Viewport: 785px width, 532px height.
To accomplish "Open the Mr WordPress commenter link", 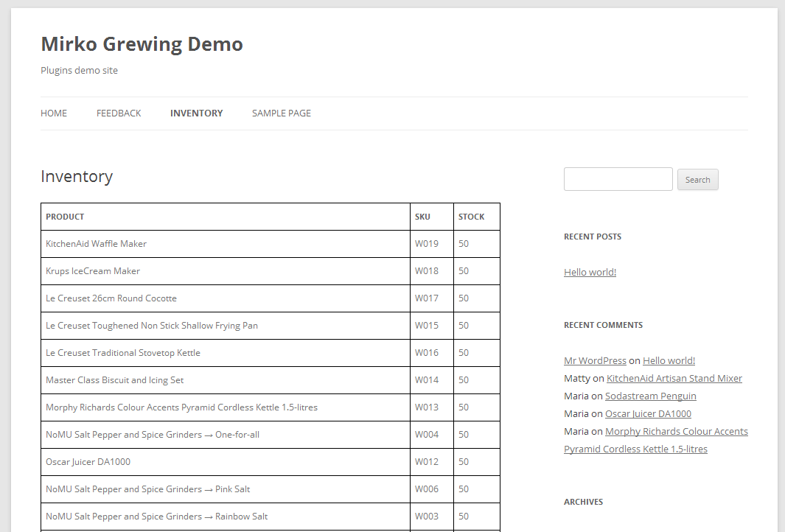I will pos(595,361).
